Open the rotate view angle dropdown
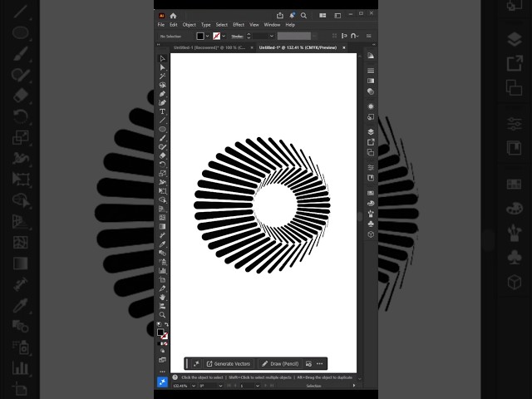 click(220, 386)
